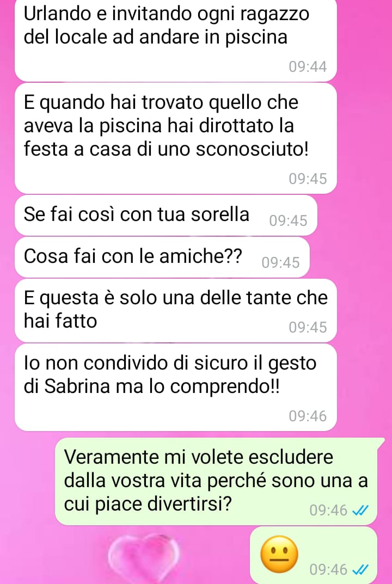Select the message 'Cosa fai con le amiche??'

(162, 257)
